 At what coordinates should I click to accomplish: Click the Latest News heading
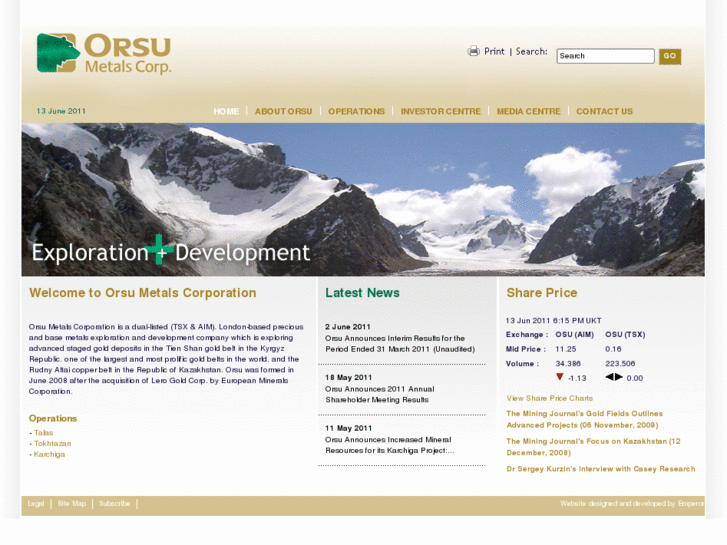tap(362, 293)
